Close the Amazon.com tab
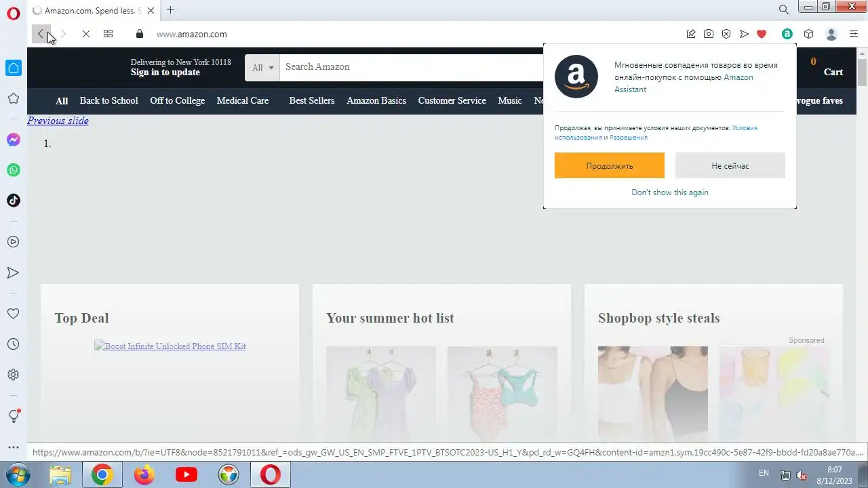The width and height of the screenshot is (868, 488). (151, 10)
